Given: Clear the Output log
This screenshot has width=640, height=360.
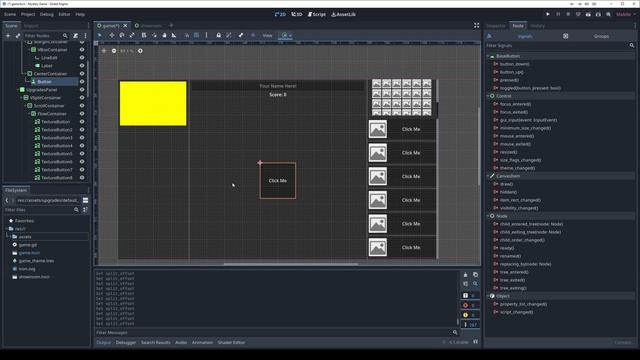Looking at the screenshot, I should [465, 275].
